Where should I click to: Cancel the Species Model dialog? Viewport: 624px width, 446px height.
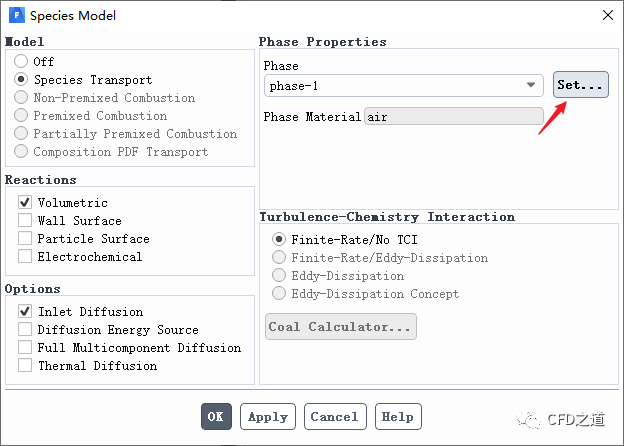(x=334, y=417)
